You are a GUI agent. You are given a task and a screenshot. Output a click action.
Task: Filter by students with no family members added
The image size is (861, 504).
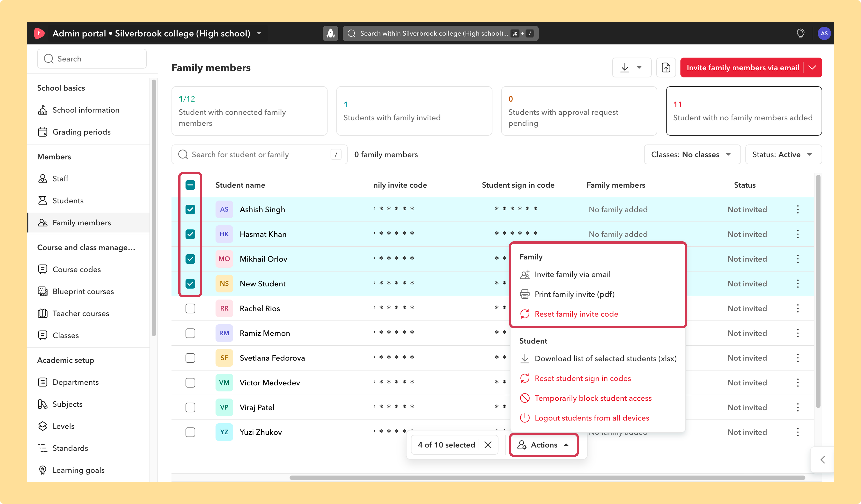744,111
